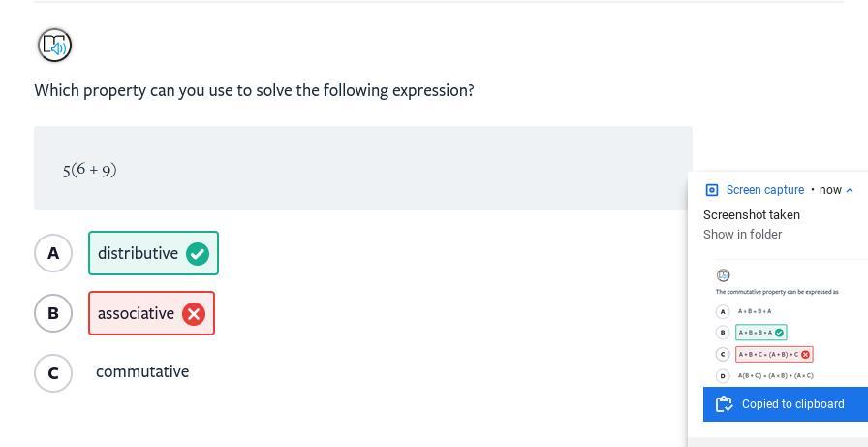The height and width of the screenshot is (447, 868).
Task: Click the Screen capture title label
Action: click(764, 190)
